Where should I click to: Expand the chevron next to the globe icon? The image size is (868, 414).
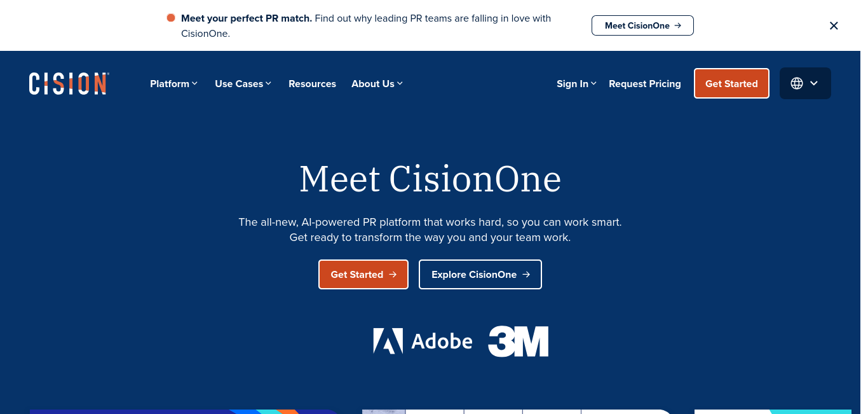[x=814, y=83]
